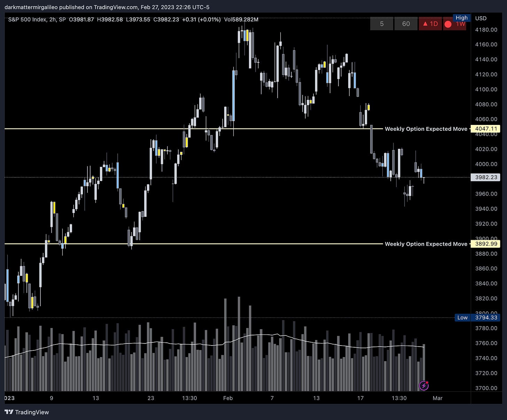Click the USD currency label
This screenshot has width=507, height=420.
481,18
